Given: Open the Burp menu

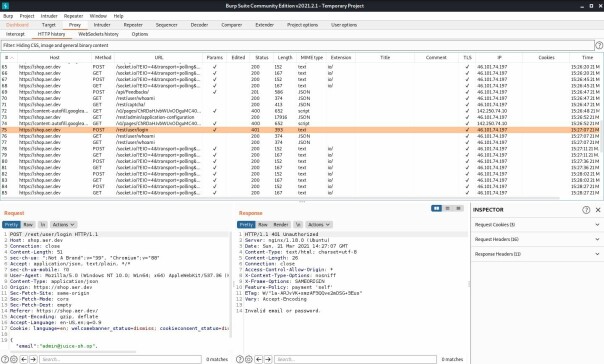Looking at the screenshot, I should (8, 16).
